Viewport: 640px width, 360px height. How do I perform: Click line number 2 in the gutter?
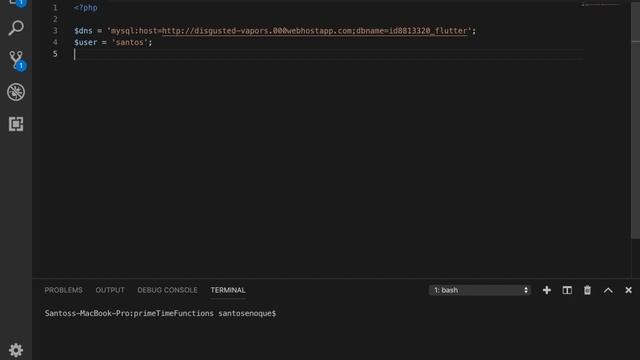pyautogui.click(x=55, y=19)
